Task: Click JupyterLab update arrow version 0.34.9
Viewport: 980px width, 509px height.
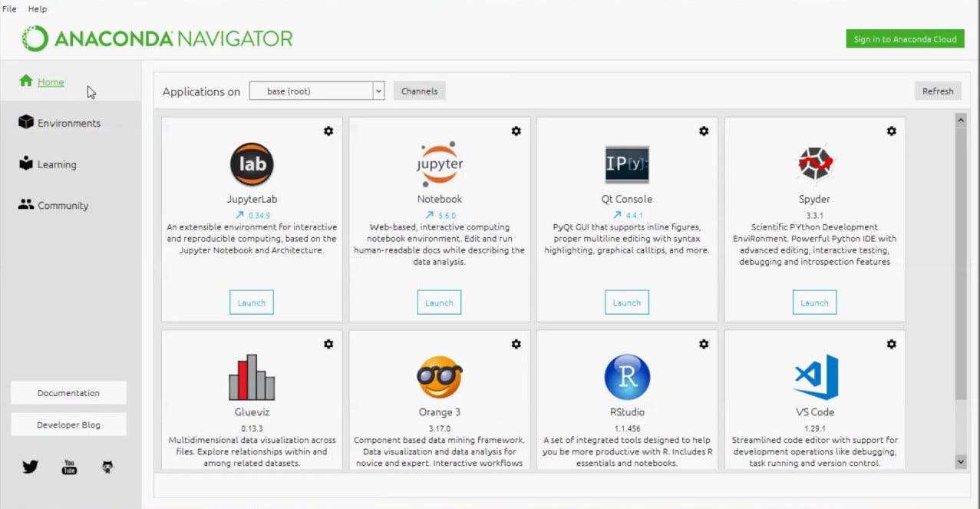Action: 252,216
